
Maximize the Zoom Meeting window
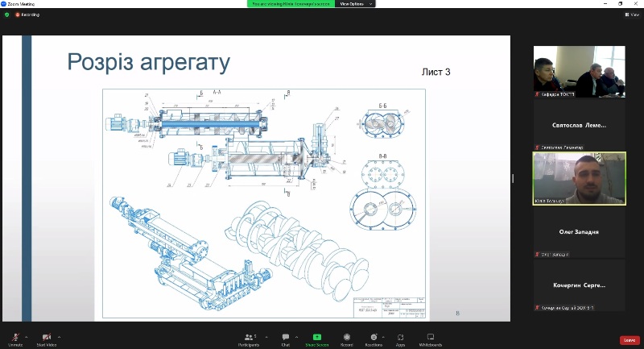pos(620,4)
